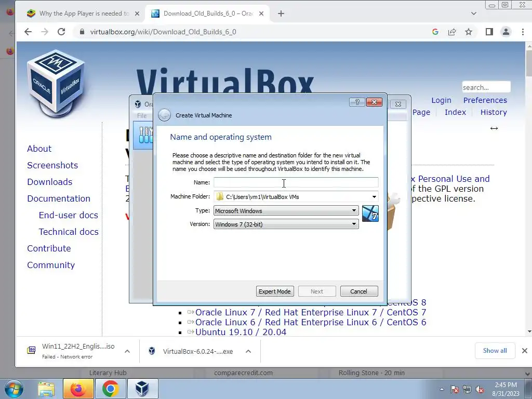Click the Login link
Viewport: 532px width, 399px height.
pyautogui.click(x=441, y=100)
